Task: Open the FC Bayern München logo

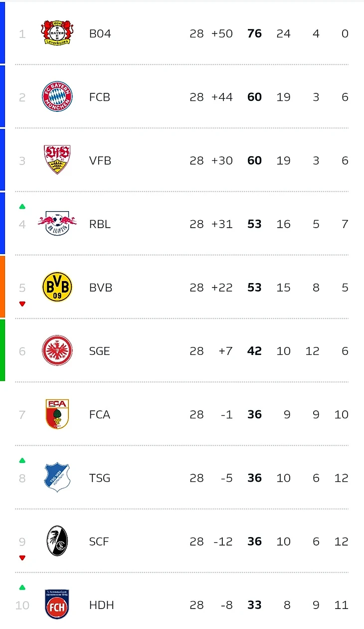Action: [x=57, y=97]
